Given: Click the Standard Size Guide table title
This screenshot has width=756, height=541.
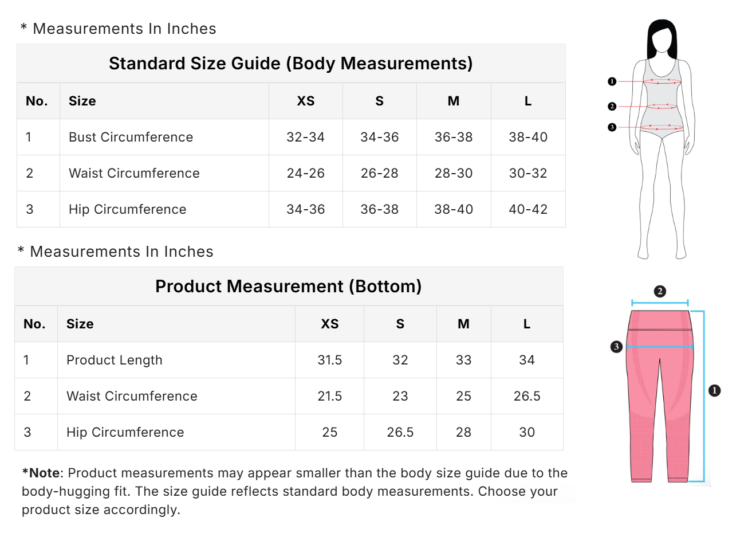Looking at the screenshot, I should (x=290, y=63).
